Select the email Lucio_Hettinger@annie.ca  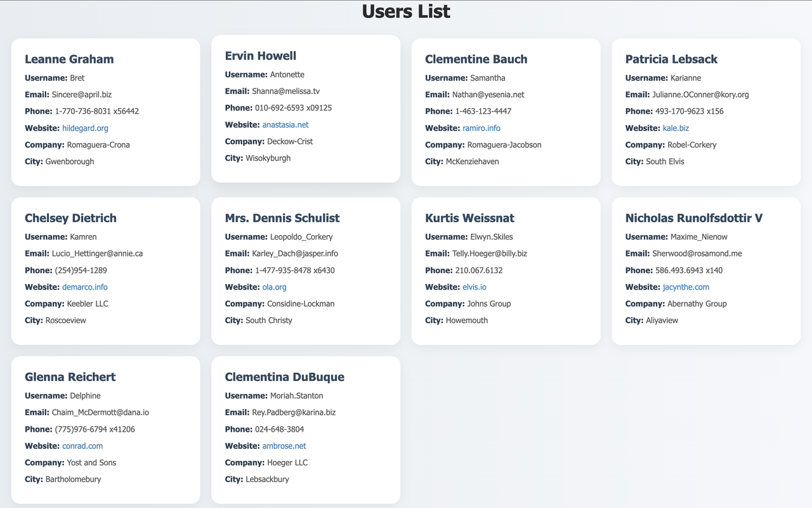(97, 253)
